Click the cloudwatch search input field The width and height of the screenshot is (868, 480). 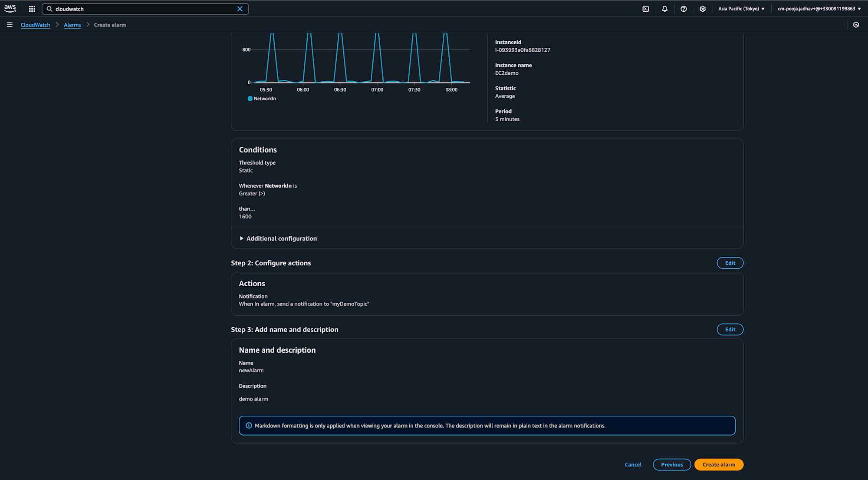tap(145, 9)
